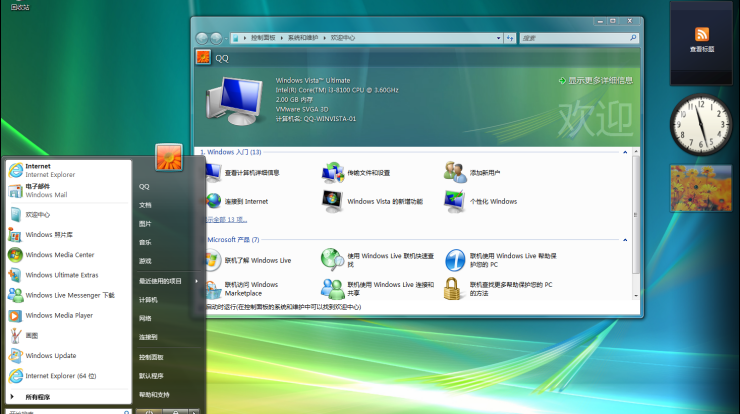Image resolution: width=740 pixels, height=414 pixels.
Task: Open 画图 (Paint) from Start menu
Action: click(x=68, y=336)
